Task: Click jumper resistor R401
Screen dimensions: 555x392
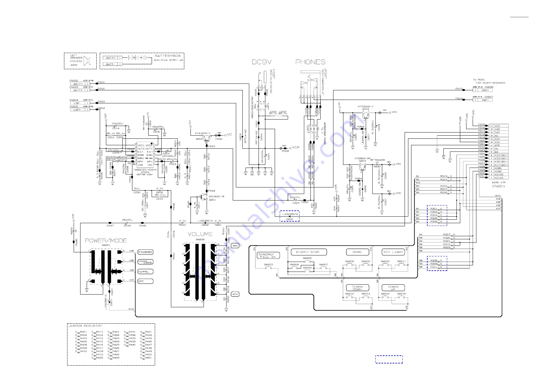Action: 81,332
